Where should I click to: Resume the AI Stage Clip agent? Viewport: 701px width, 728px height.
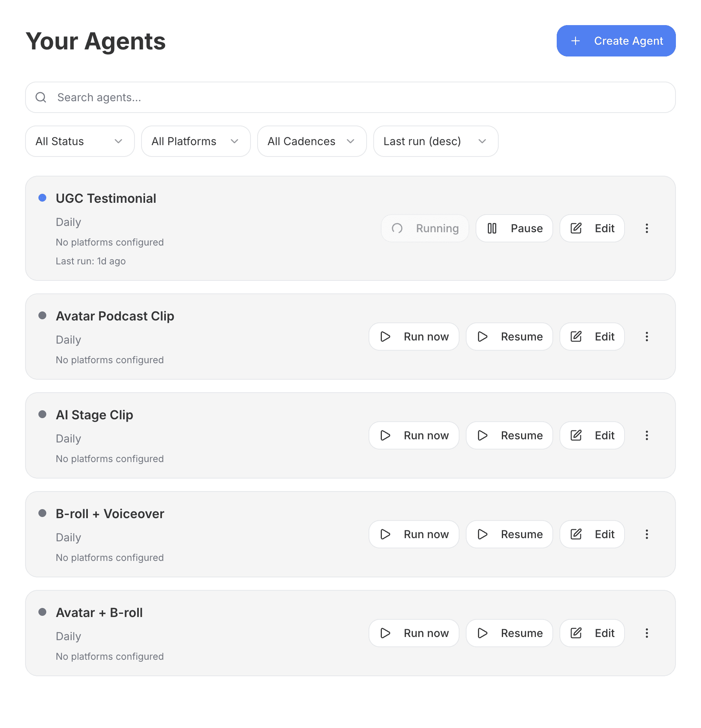pyautogui.click(x=509, y=435)
